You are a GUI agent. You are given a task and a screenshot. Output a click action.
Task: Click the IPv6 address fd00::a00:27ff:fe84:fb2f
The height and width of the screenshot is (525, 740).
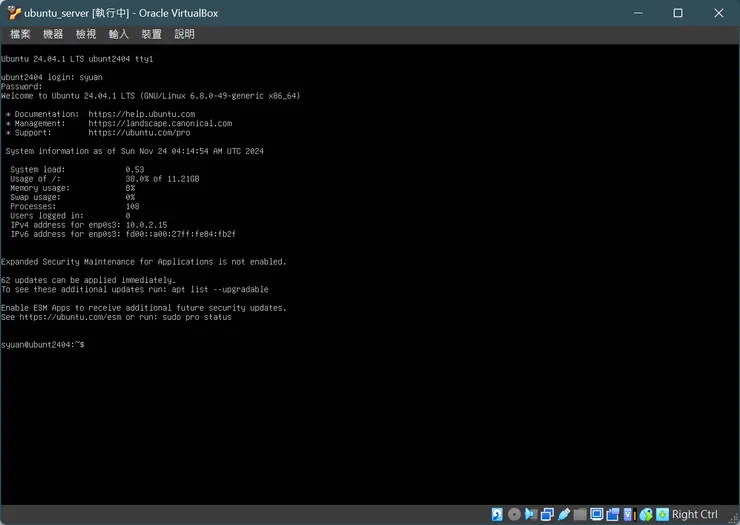tap(181, 234)
